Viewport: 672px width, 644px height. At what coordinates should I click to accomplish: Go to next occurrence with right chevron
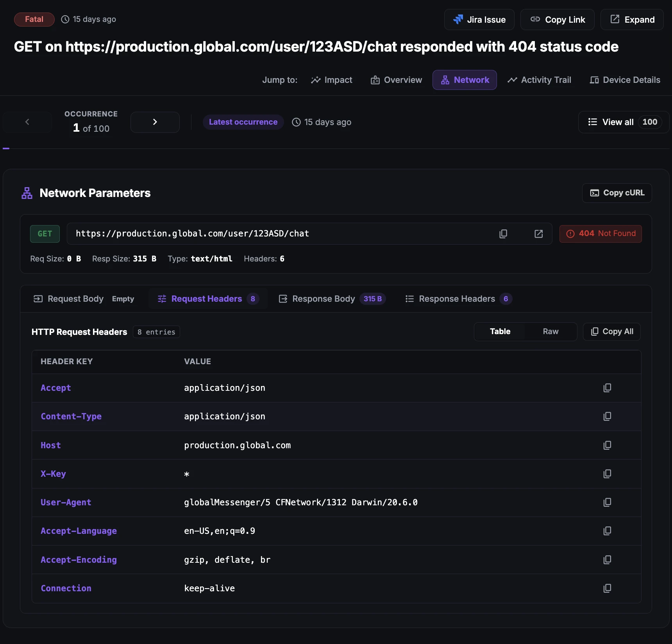(155, 122)
